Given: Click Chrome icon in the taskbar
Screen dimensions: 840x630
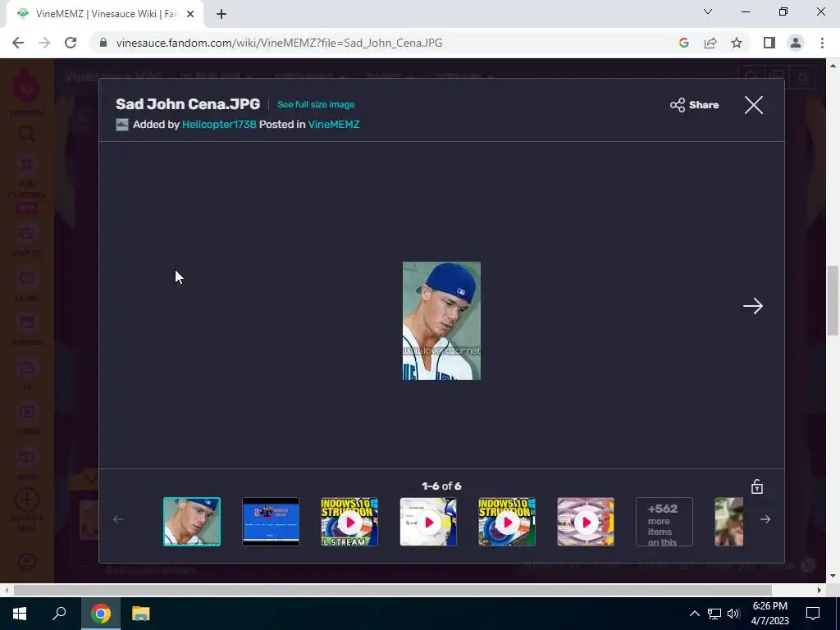Looking at the screenshot, I should (x=101, y=614).
